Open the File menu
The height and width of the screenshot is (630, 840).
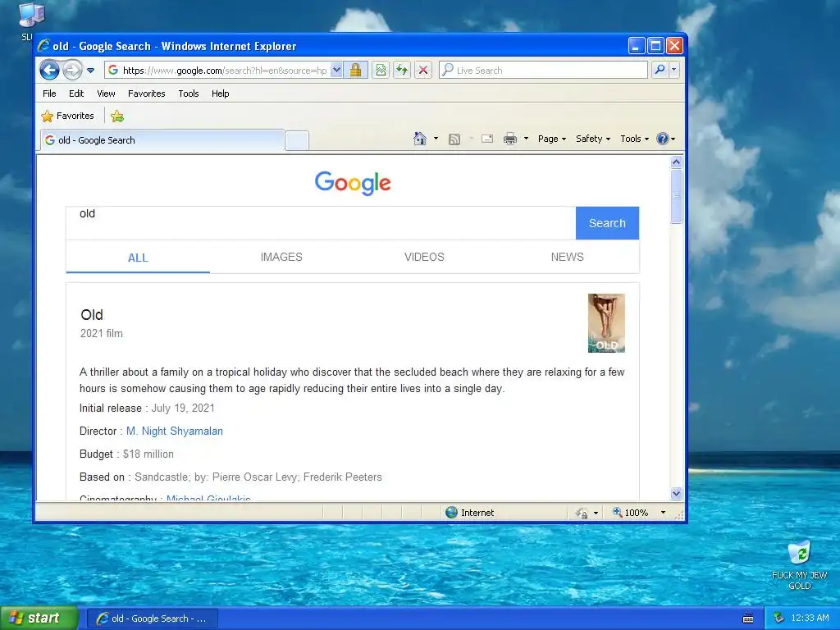pyautogui.click(x=49, y=94)
